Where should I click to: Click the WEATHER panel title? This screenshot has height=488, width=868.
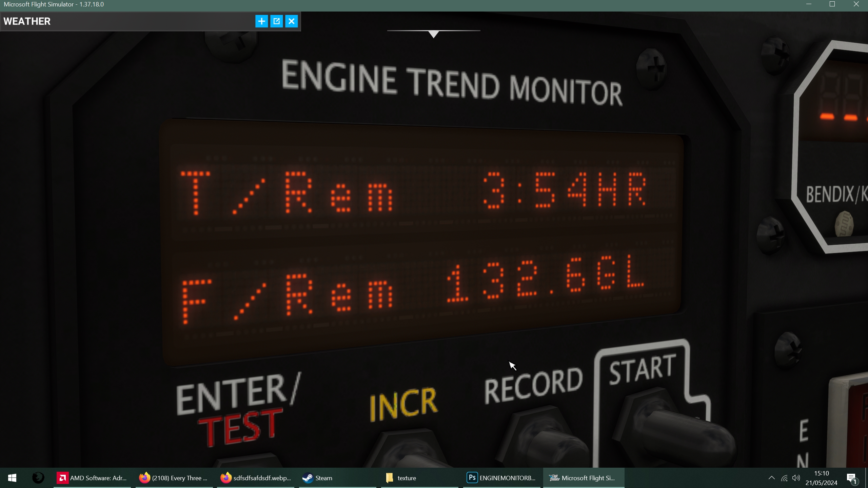pyautogui.click(x=27, y=21)
